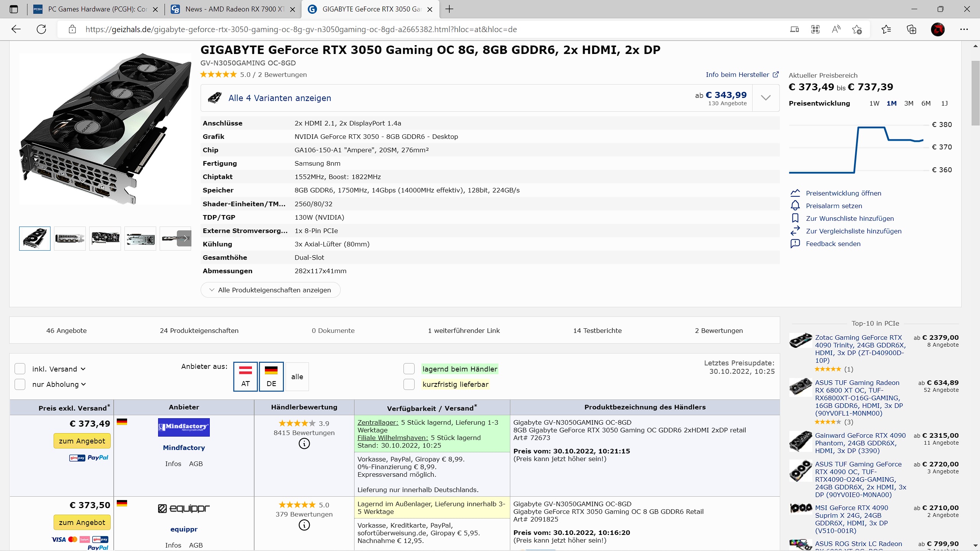Open Preisentwicklung chart icon
980x551 pixels.
tap(795, 193)
